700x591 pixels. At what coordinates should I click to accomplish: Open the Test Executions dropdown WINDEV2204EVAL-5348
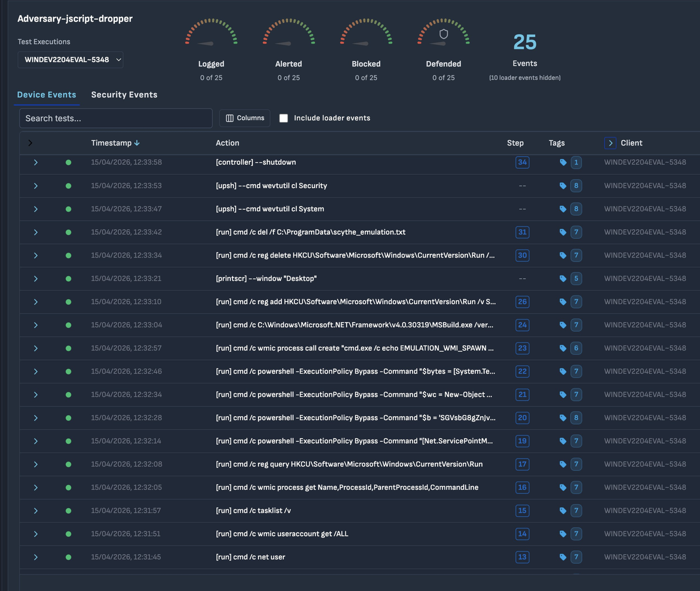tap(70, 60)
